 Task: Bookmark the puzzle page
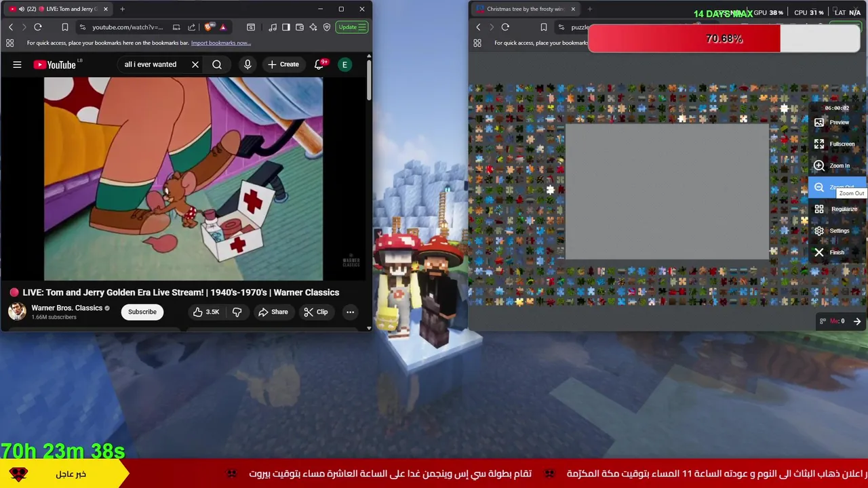coord(543,27)
